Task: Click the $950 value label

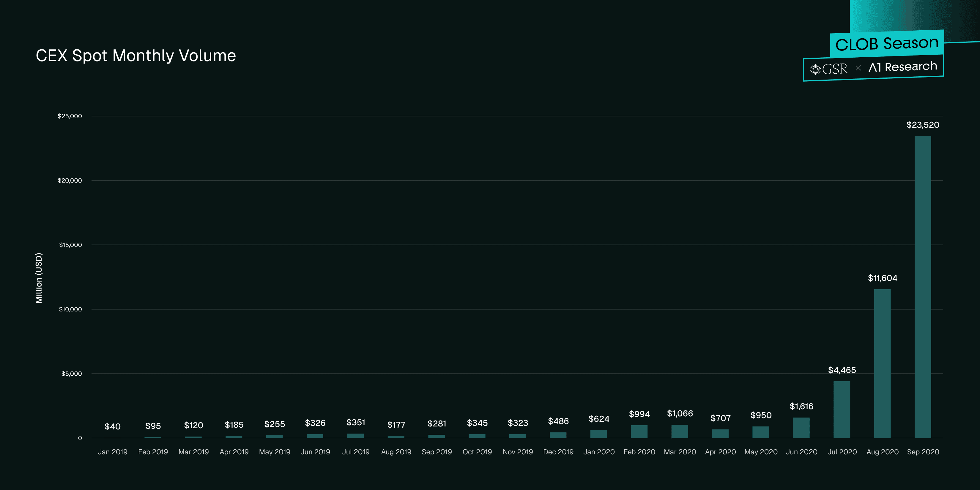Action: click(761, 415)
